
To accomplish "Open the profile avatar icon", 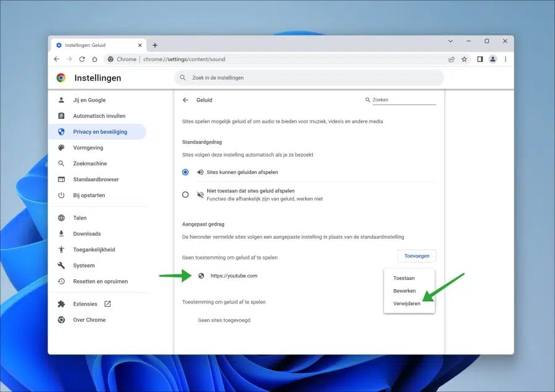I will coord(493,59).
